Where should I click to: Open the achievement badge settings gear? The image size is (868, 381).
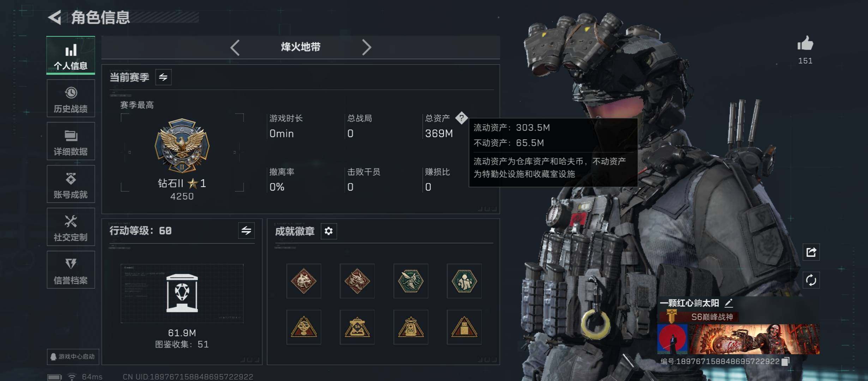click(x=328, y=231)
